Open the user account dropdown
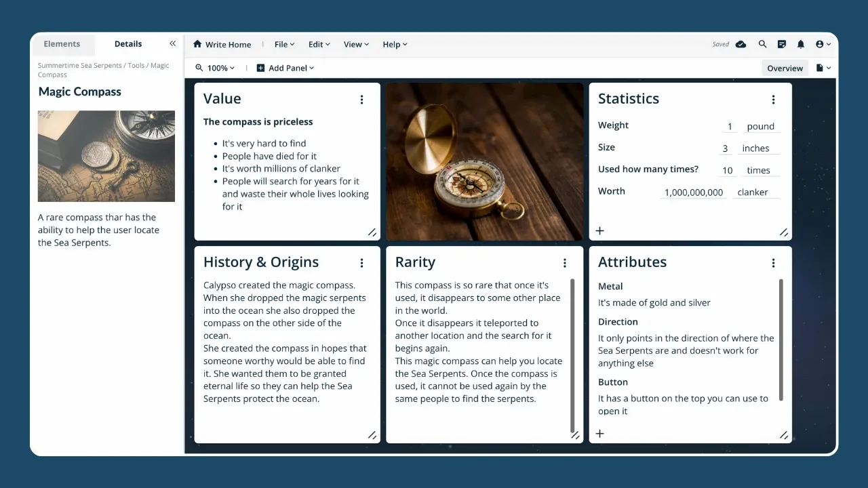The image size is (868, 488). [823, 44]
